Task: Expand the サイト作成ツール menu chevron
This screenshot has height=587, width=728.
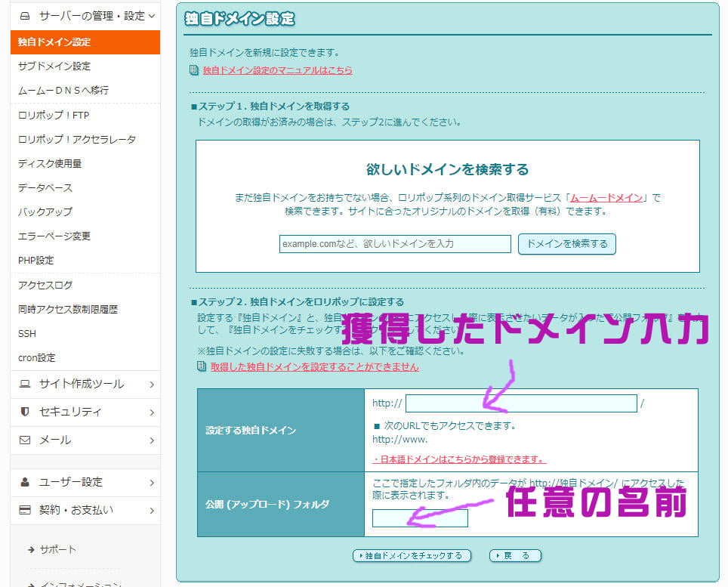Action: point(152,384)
